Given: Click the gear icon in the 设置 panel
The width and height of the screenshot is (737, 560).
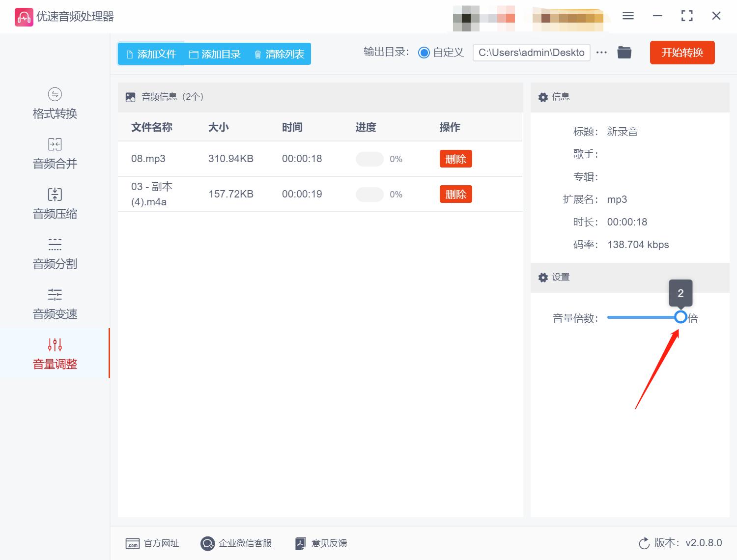Looking at the screenshot, I should coord(543,278).
